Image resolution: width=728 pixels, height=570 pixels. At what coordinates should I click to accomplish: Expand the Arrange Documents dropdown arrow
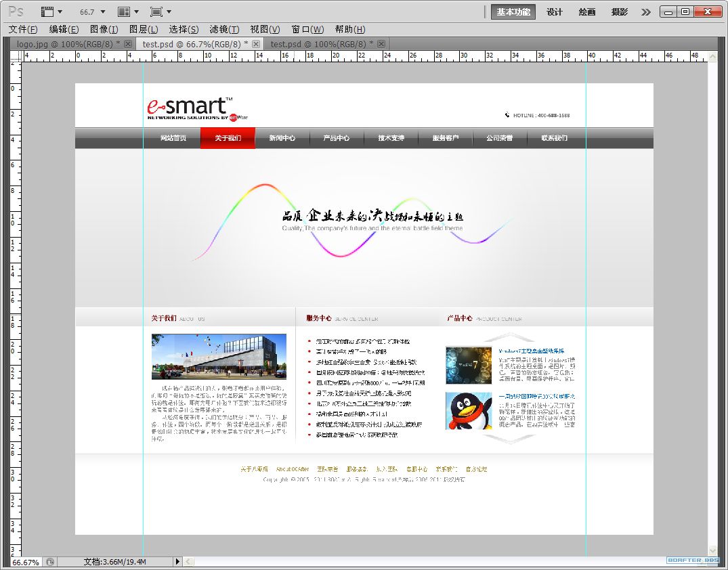pos(137,12)
